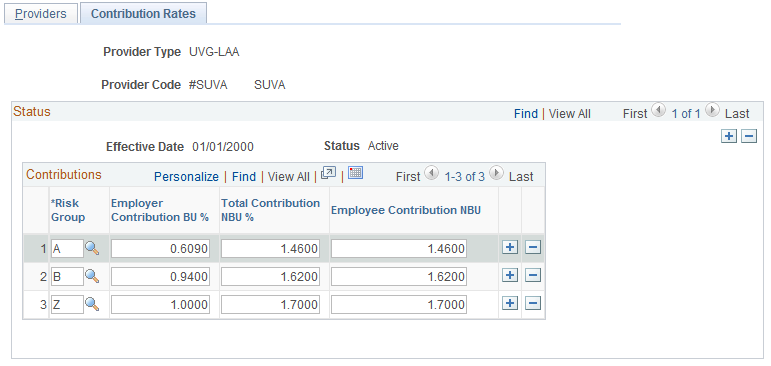Add a new Status effective-dated row
This screenshot has height=366, width=771.
729,136
